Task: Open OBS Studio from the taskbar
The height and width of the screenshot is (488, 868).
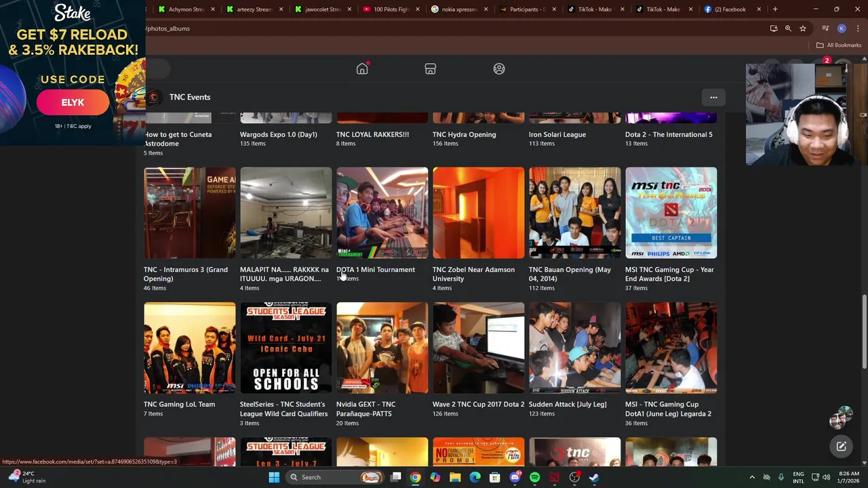Action: [574, 477]
